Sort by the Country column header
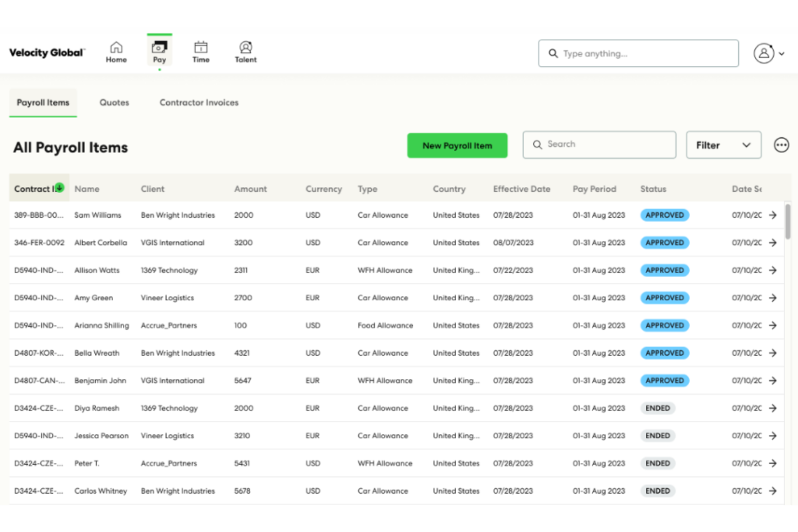The image size is (798, 532). pos(449,189)
